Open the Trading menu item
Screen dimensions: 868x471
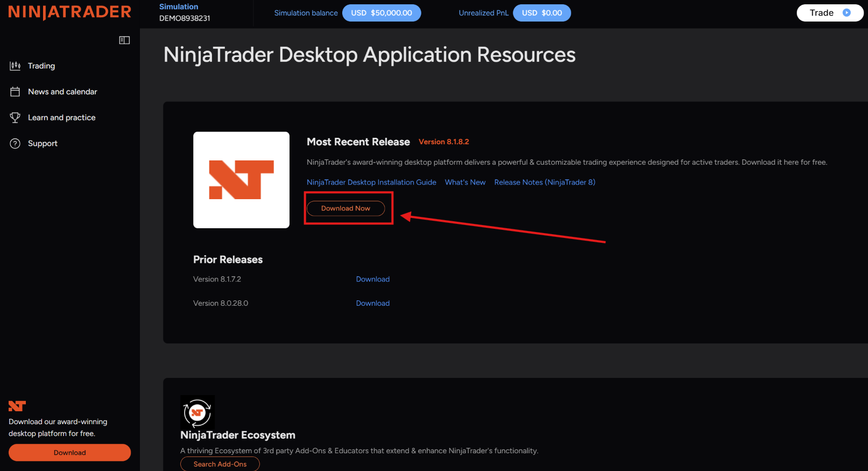point(41,66)
